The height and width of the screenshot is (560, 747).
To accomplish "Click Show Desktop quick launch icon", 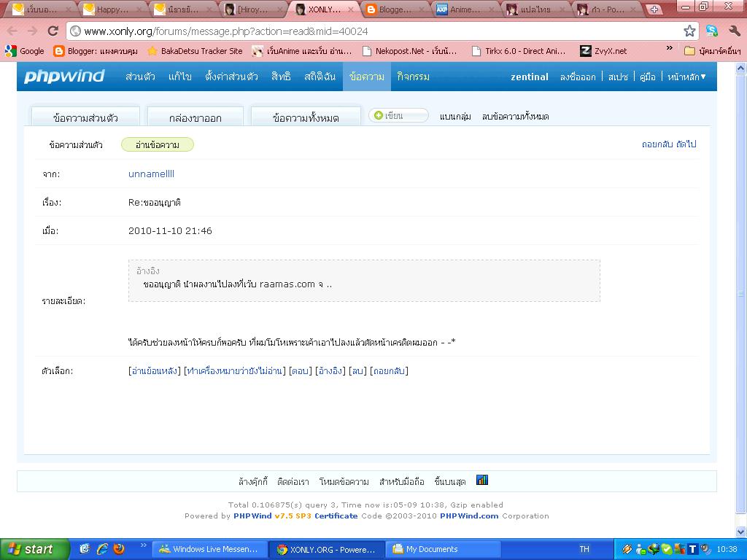I will tap(85, 549).
